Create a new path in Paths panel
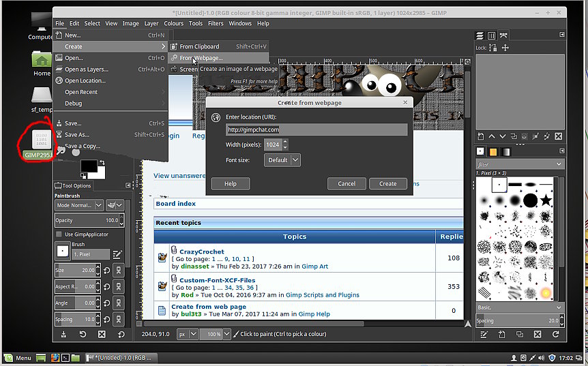The width and height of the screenshot is (588, 366). coord(481,136)
